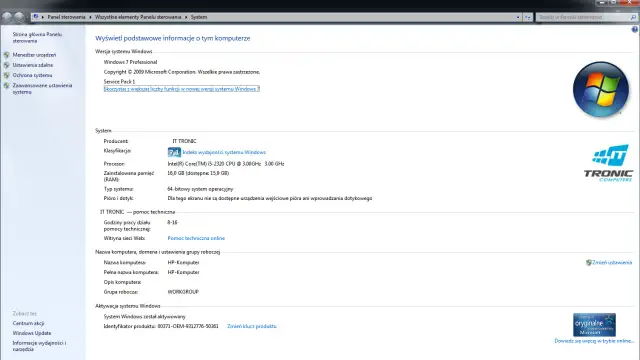Click Zmień klucz produktu link

252,326
